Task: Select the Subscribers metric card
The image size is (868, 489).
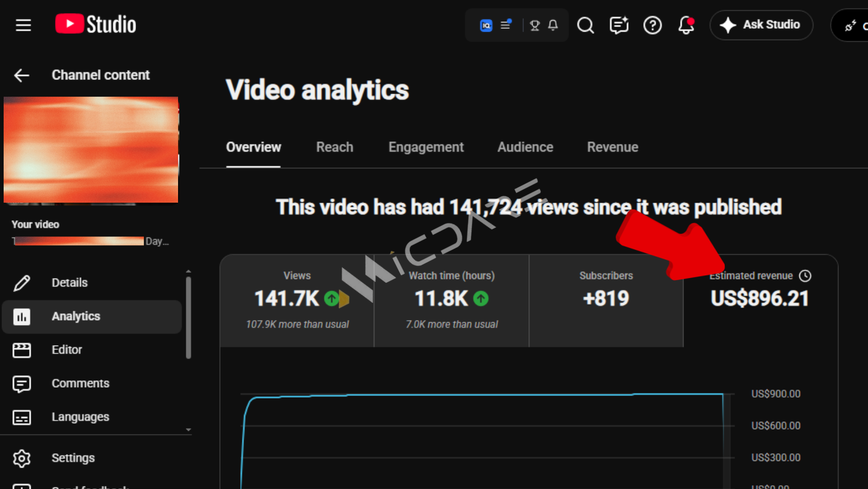Action: (606, 301)
